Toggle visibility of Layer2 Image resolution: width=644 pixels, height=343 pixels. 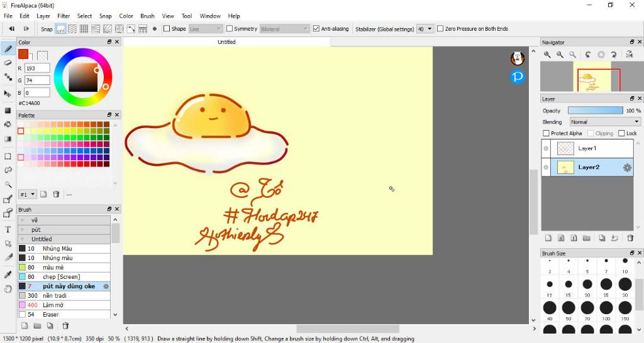pyautogui.click(x=546, y=167)
